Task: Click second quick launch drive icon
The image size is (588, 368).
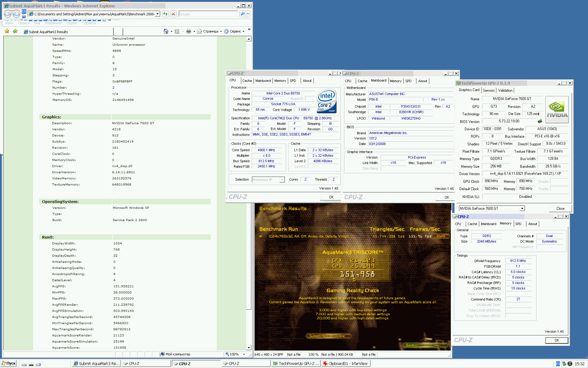Action: click(x=31, y=364)
